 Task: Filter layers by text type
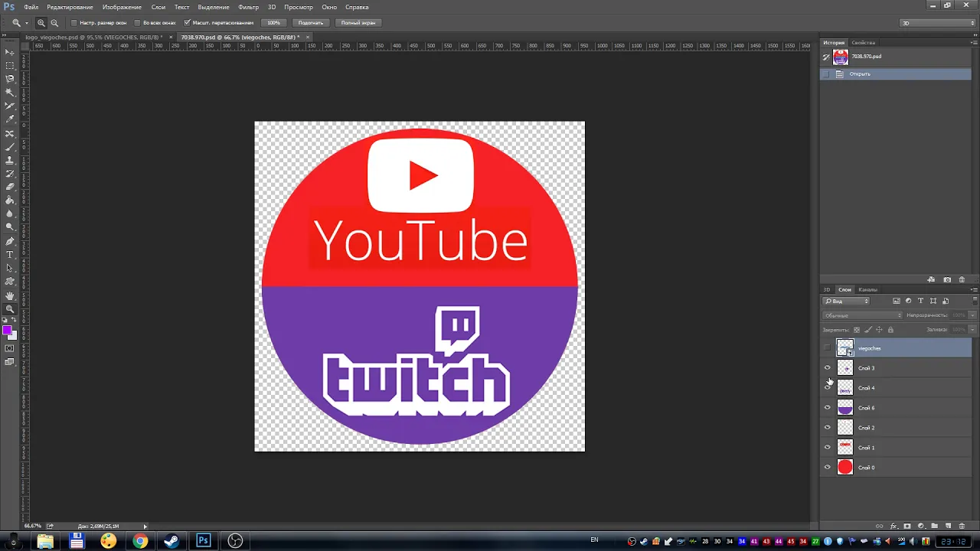point(921,301)
